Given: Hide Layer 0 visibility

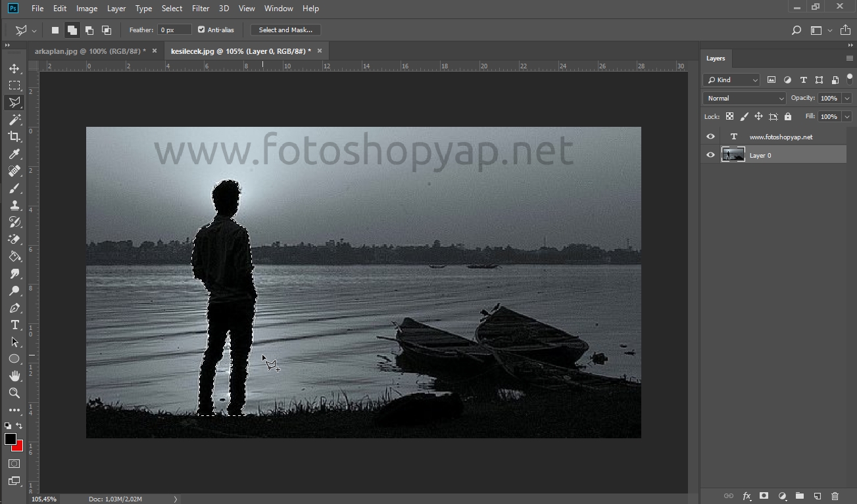Looking at the screenshot, I should [710, 155].
